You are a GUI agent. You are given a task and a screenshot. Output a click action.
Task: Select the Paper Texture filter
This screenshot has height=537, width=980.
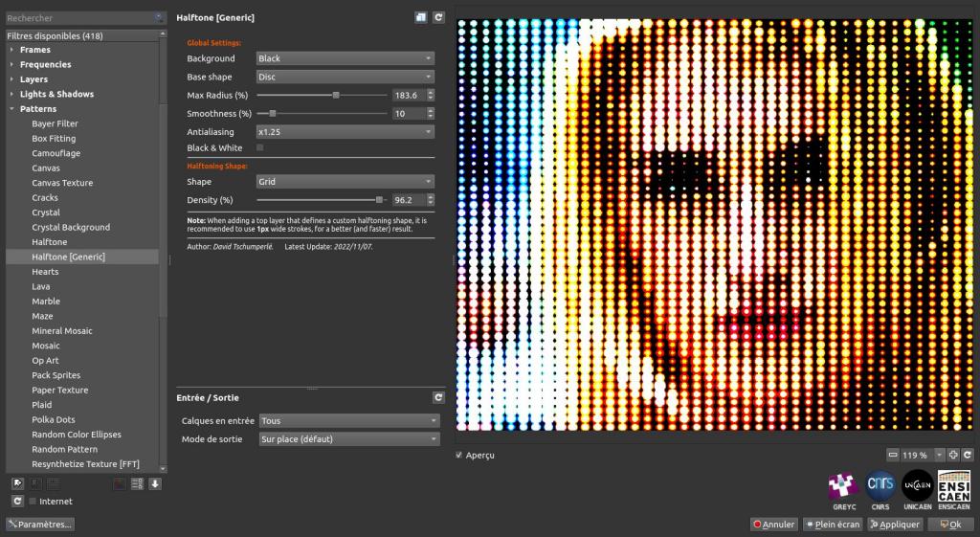pyautogui.click(x=60, y=391)
